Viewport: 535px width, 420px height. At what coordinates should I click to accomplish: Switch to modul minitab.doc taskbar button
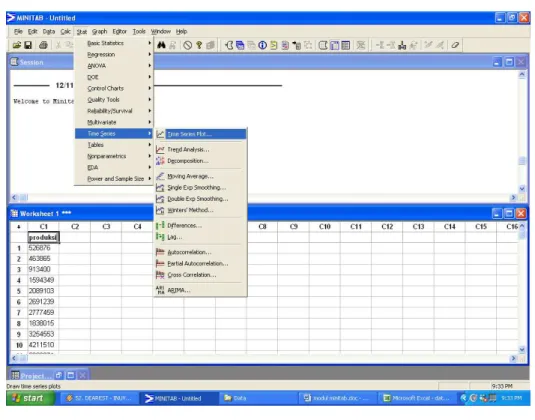(x=336, y=398)
